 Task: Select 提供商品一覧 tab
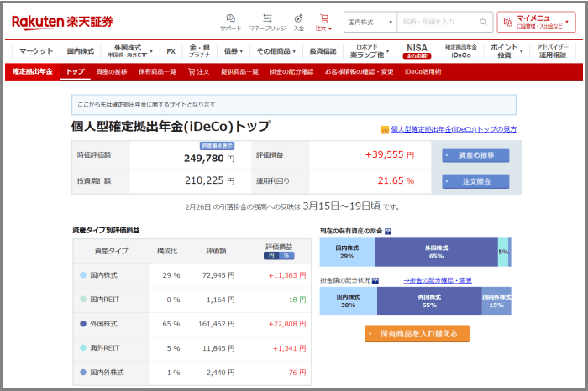[239, 71]
